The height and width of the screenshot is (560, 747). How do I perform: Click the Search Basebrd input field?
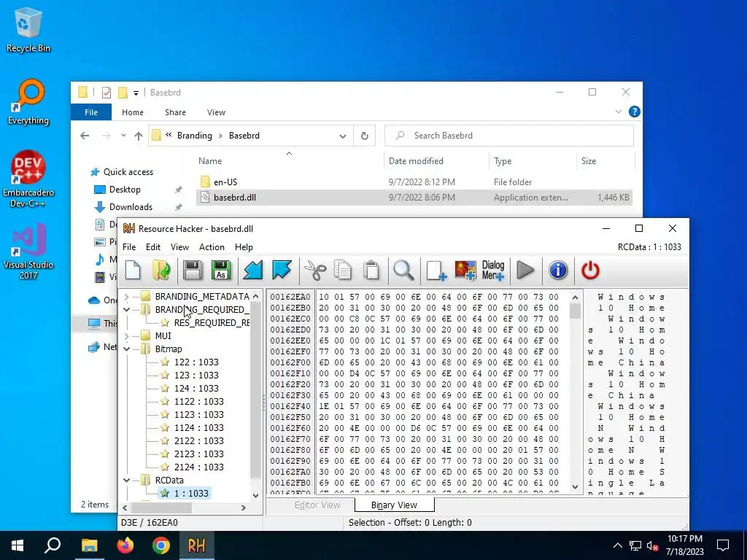click(508, 136)
